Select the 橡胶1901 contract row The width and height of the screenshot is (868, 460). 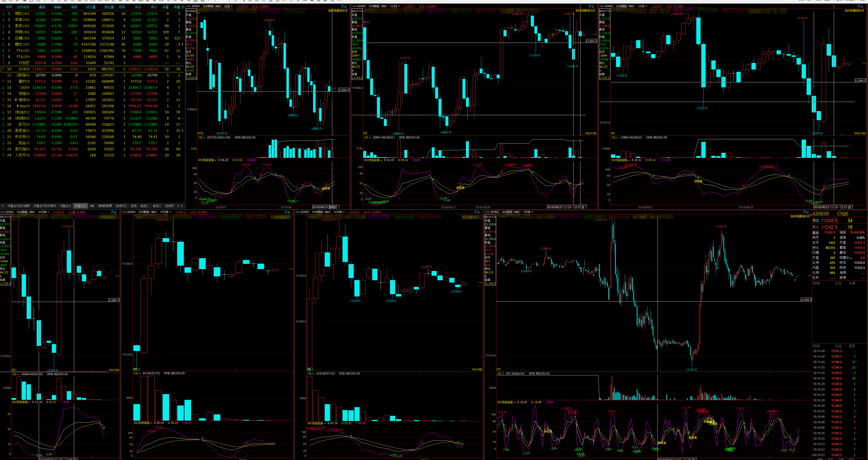[x=22, y=13]
